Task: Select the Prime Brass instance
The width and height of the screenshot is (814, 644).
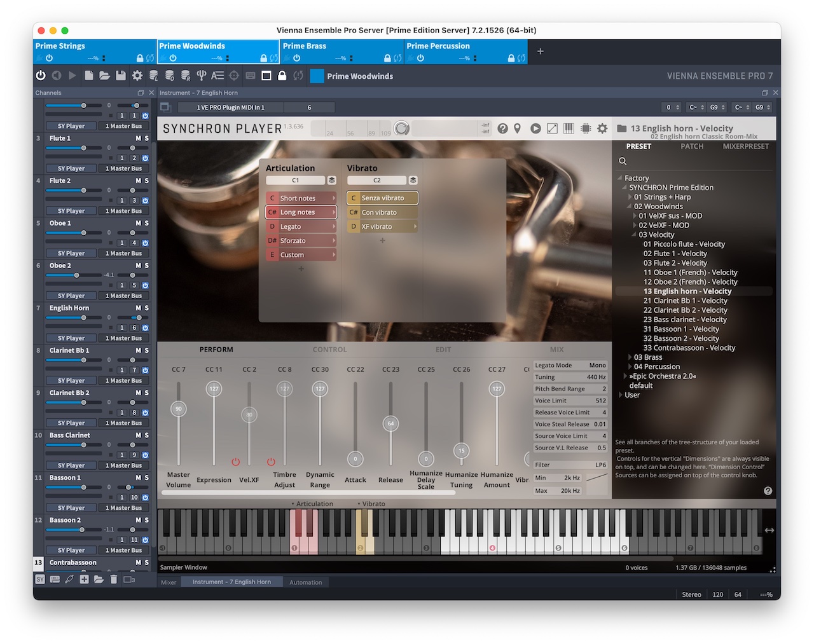Action: tap(342, 51)
